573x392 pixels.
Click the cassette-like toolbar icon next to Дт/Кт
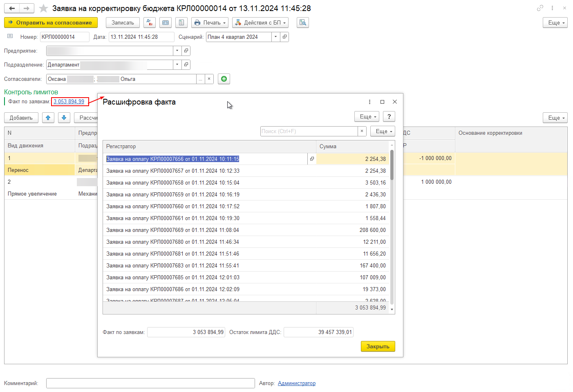(x=166, y=22)
